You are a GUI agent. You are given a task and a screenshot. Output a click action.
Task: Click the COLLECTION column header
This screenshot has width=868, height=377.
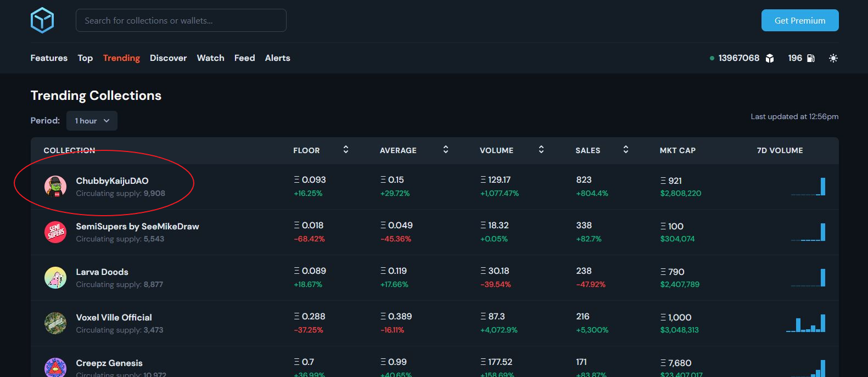(x=69, y=150)
